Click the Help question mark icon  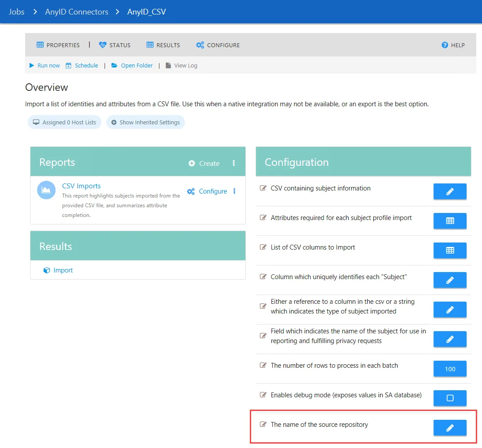pyautogui.click(x=444, y=45)
